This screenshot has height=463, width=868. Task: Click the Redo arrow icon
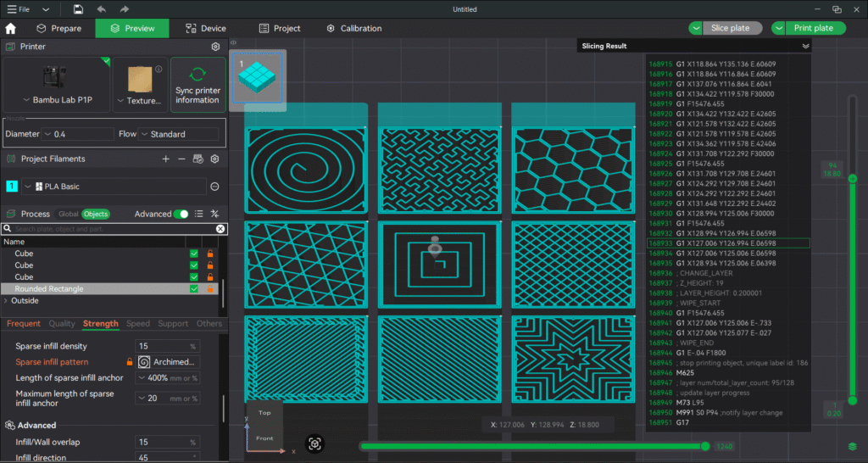click(124, 9)
